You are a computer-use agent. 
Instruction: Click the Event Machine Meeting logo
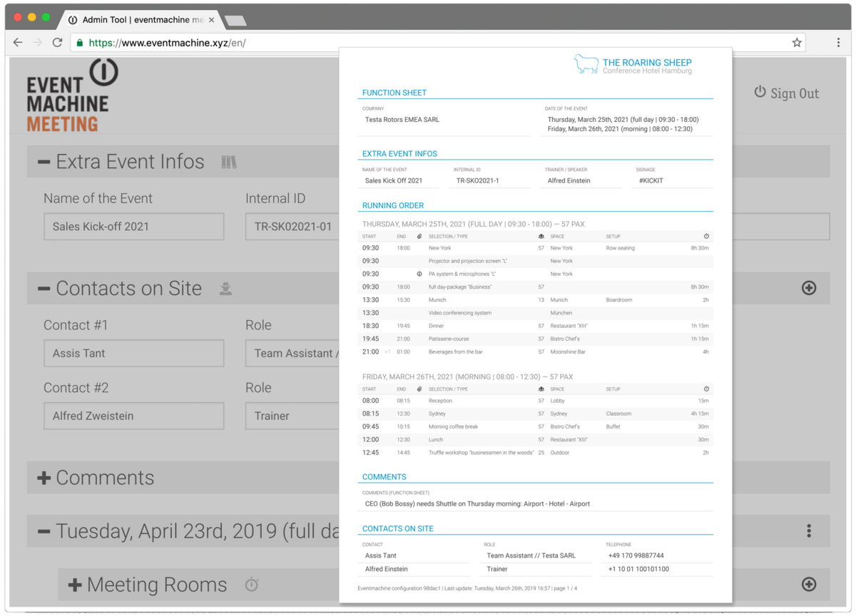(x=72, y=96)
